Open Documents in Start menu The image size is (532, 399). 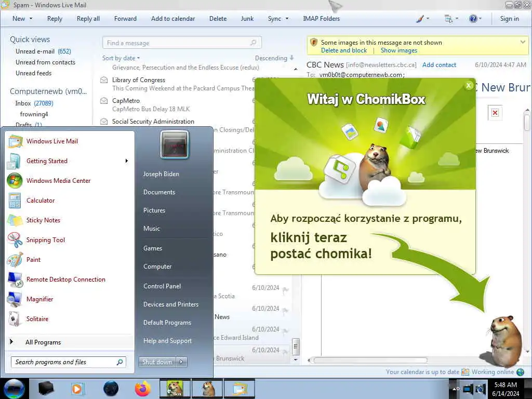click(159, 192)
